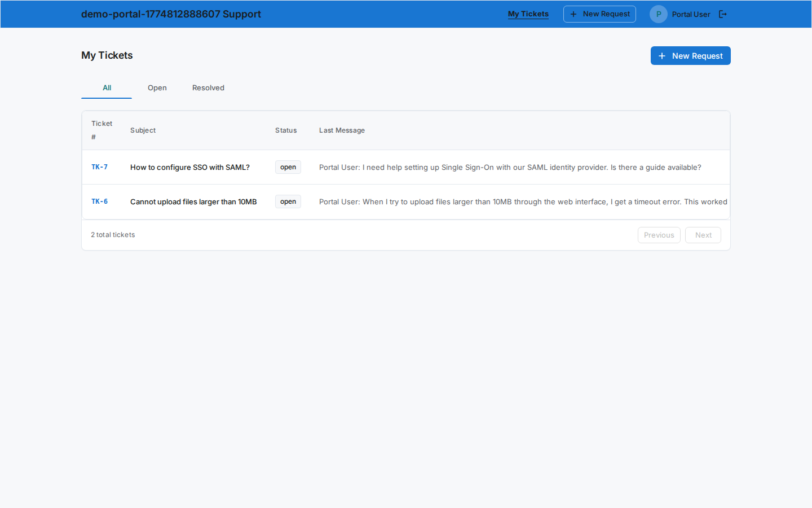Click subject 'Cannot upload files larger than 10MB'

tap(193, 202)
